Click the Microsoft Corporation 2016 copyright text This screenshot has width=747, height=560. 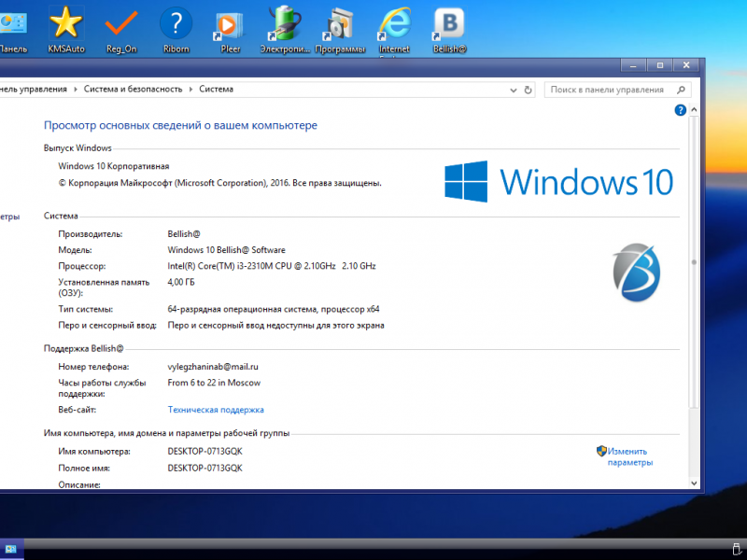click(219, 183)
